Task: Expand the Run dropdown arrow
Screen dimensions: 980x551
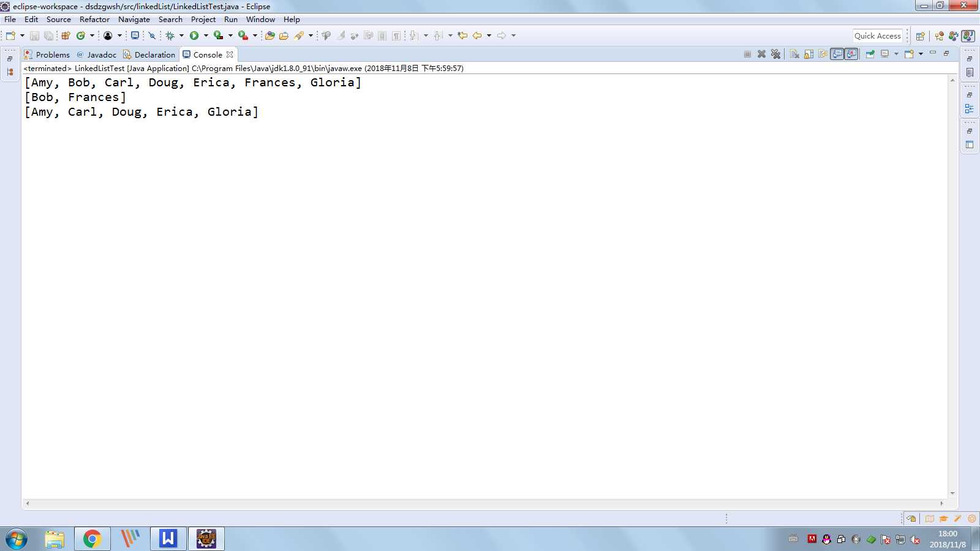Action: pyautogui.click(x=206, y=36)
